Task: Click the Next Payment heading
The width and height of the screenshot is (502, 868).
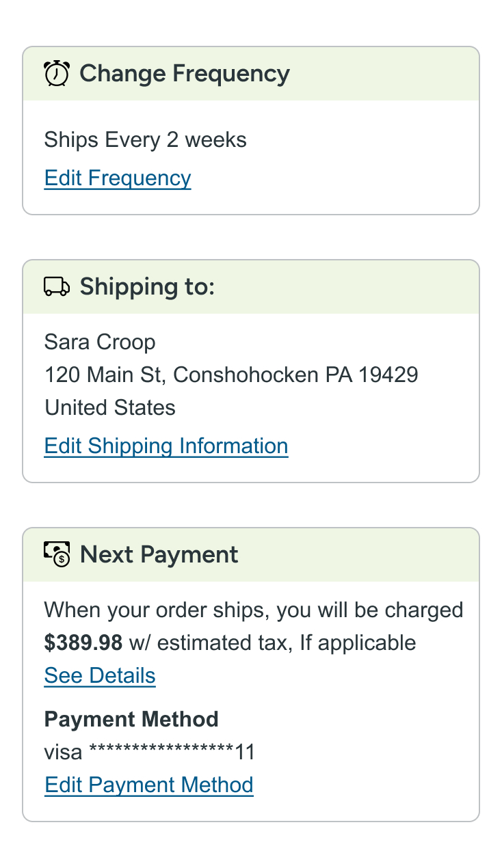Action: (159, 554)
